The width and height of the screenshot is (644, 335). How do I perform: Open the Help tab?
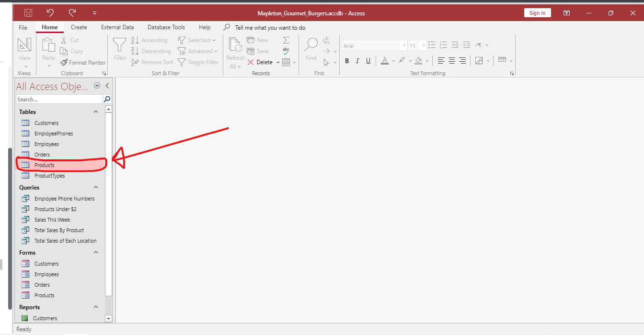pyautogui.click(x=205, y=27)
